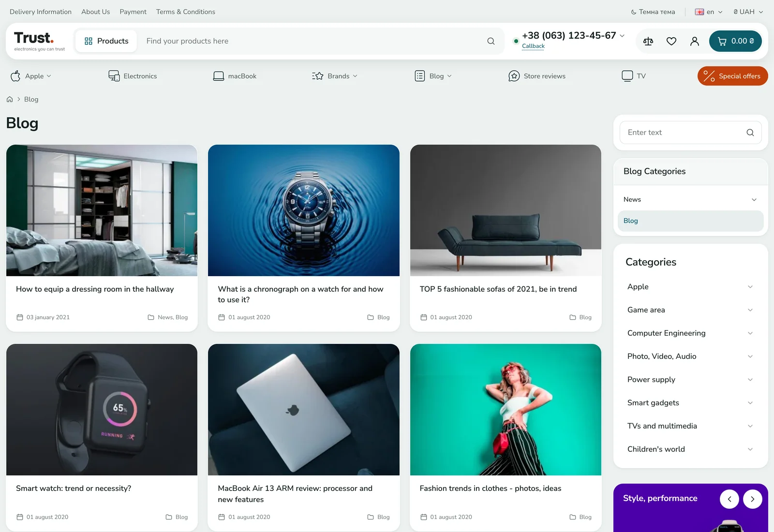774x532 pixels.
Task: Open the Blog menu in navigation bar
Action: click(x=433, y=76)
